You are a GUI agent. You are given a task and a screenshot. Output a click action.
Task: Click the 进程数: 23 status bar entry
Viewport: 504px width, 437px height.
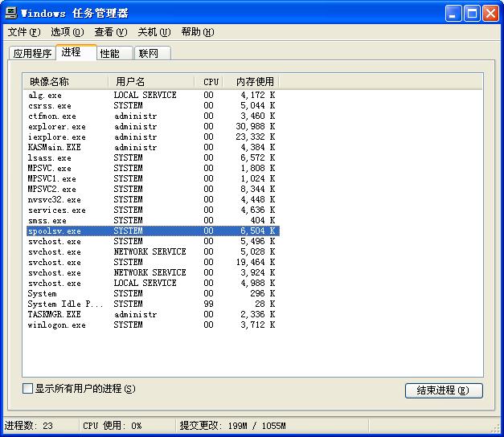pyautogui.click(x=29, y=426)
